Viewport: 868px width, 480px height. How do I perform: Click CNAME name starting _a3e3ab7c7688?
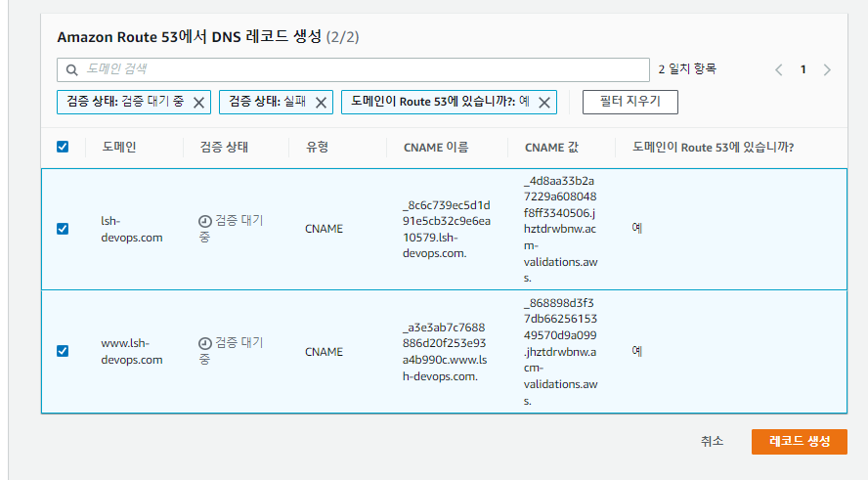[x=445, y=352]
